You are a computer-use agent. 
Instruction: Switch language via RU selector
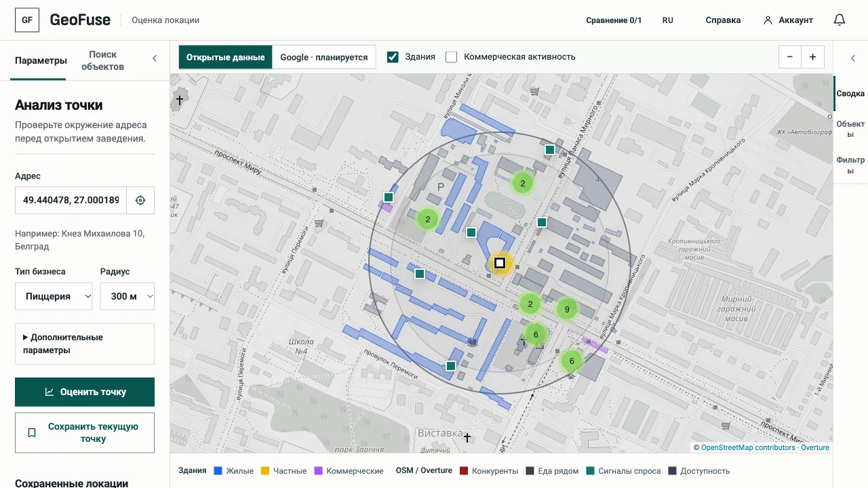click(668, 20)
